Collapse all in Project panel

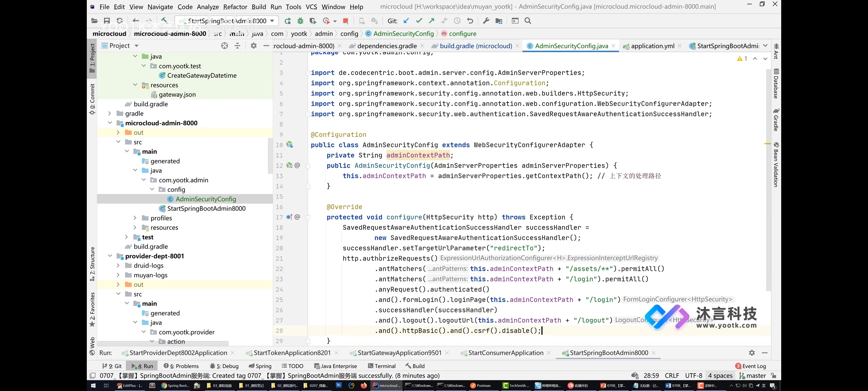[237, 46]
